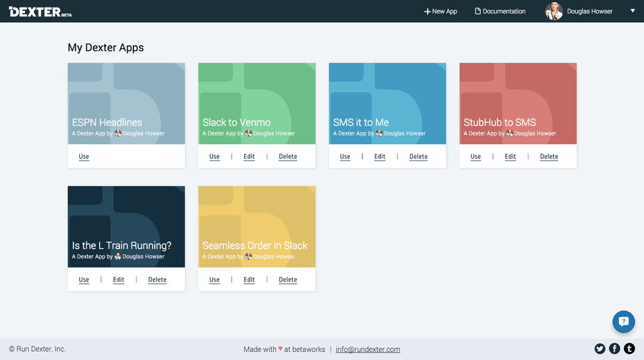Create a New App
This screenshot has width=644, height=360.
click(440, 11)
